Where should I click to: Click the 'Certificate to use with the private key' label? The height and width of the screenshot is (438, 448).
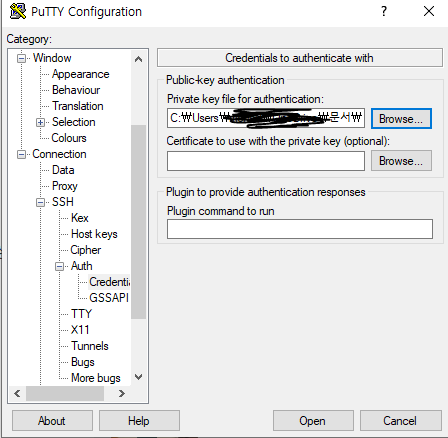[x=278, y=141]
